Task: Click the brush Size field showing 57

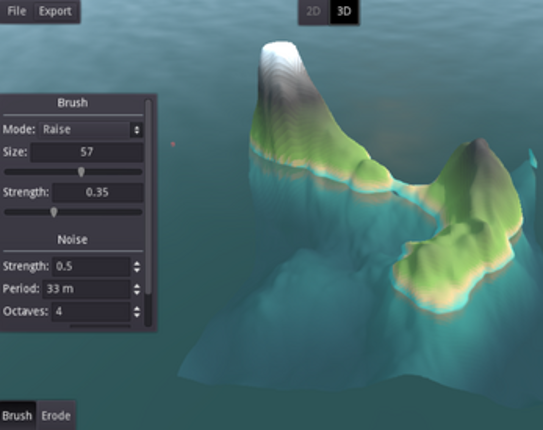Action: tap(87, 152)
